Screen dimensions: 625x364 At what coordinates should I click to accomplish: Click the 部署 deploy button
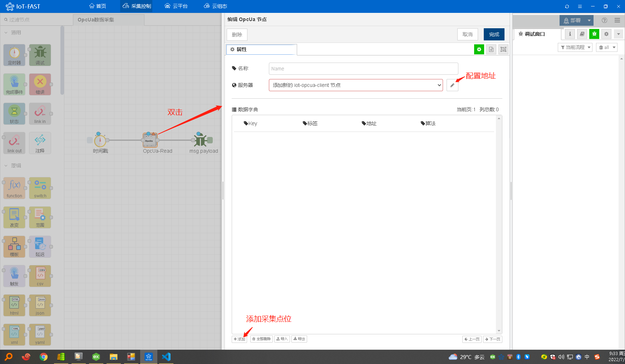click(572, 20)
